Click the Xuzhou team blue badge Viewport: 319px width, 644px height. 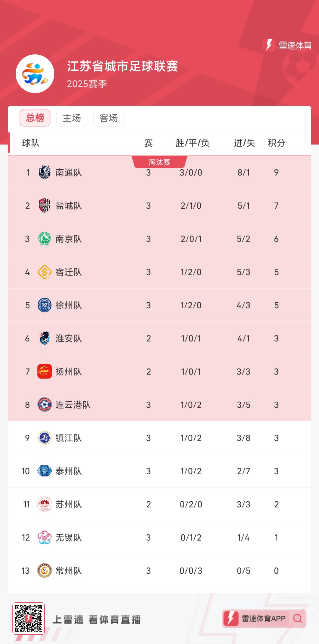45,305
